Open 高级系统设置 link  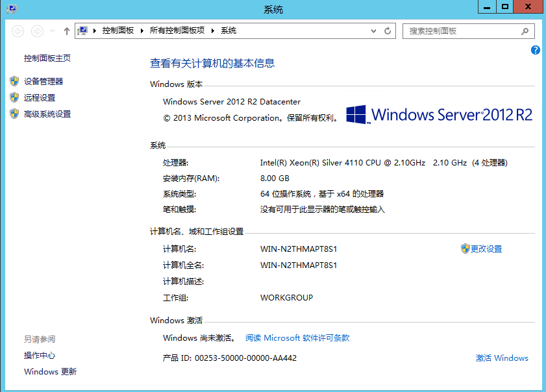pyautogui.click(x=47, y=114)
